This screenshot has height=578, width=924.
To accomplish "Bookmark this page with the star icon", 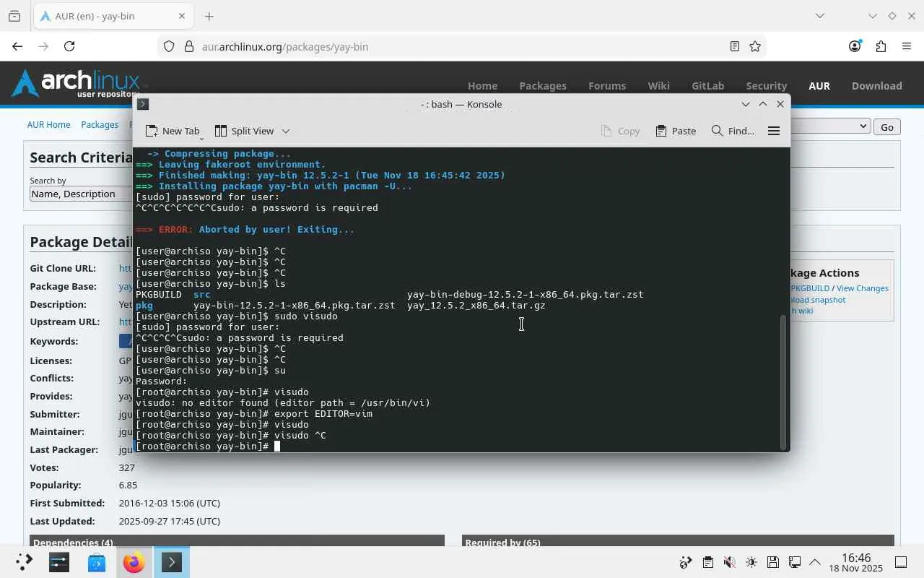I will click(x=755, y=46).
